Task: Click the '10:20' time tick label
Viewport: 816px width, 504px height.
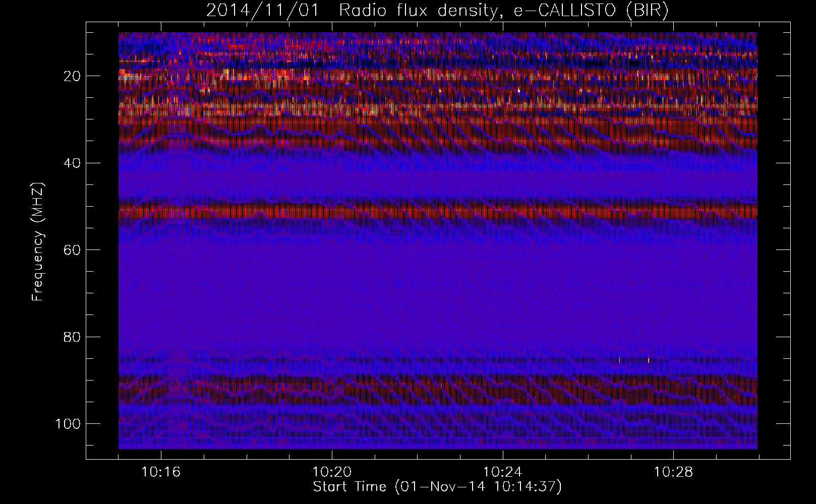Action: coord(332,472)
